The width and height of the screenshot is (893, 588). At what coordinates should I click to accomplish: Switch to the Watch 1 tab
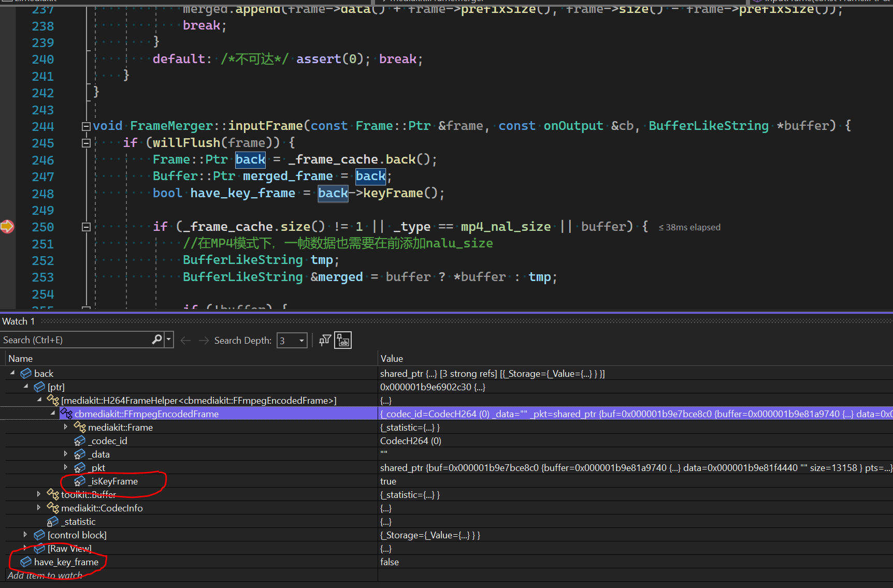point(18,321)
